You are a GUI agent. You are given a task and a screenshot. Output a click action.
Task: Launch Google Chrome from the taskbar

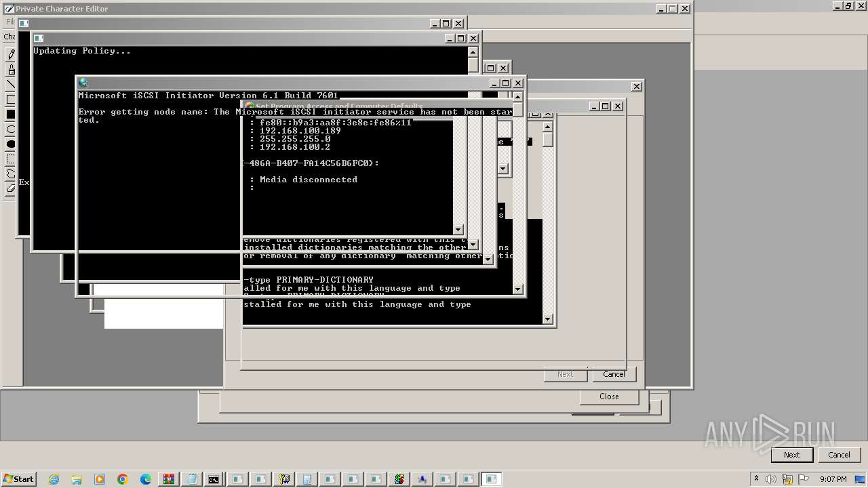(x=123, y=479)
